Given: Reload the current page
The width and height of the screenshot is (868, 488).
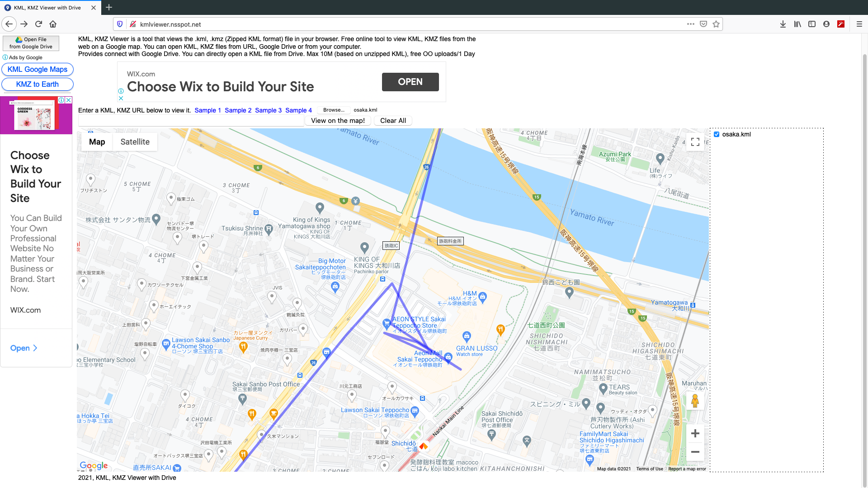Looking at the screenshot, I should click(38, 24).
